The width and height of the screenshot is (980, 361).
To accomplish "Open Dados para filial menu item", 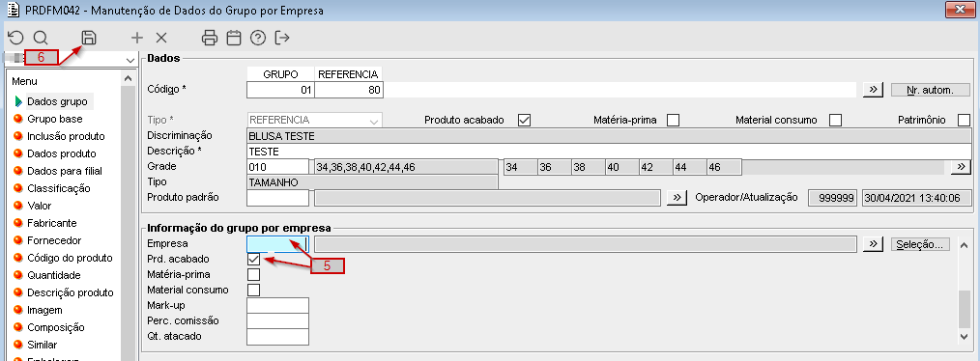I will (65, 171).
